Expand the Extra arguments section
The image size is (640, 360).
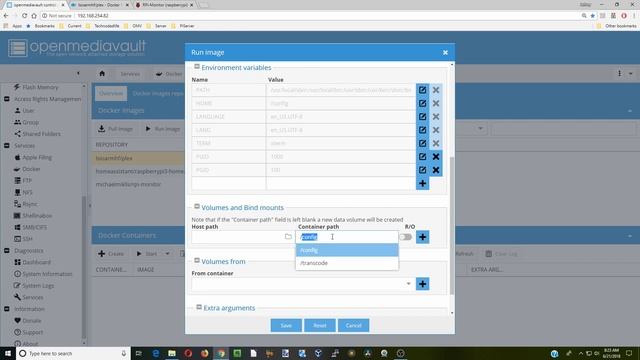click(x=199, y=307)
